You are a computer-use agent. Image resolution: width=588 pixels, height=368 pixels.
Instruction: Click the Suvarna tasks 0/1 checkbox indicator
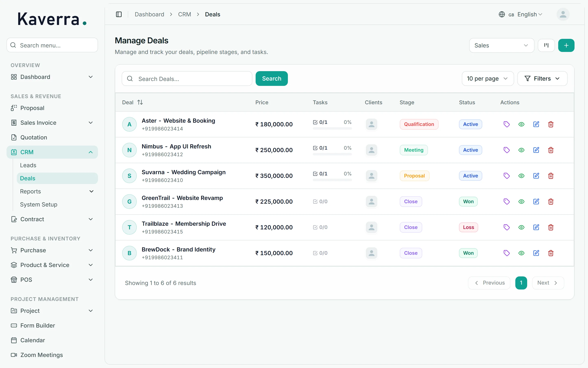315,174
